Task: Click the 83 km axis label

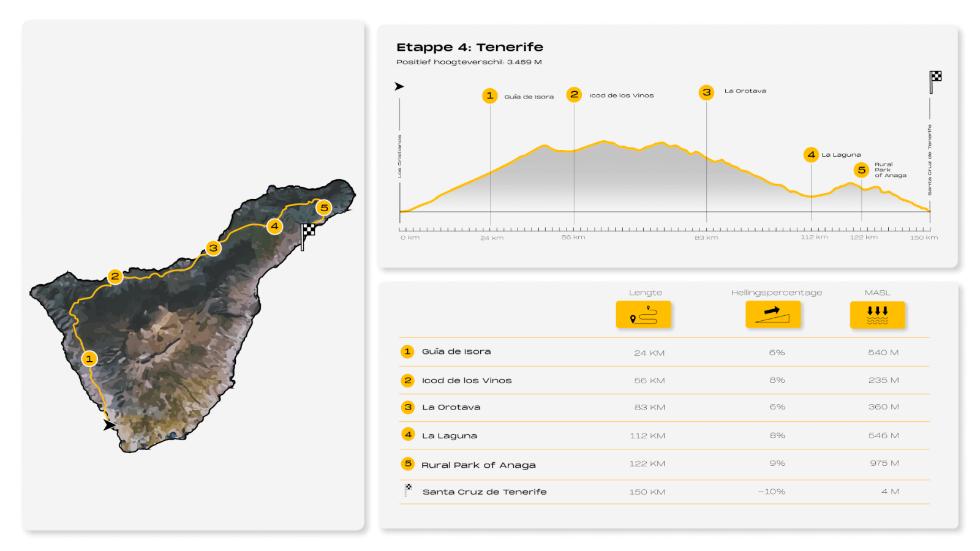Action: point(706,238)
